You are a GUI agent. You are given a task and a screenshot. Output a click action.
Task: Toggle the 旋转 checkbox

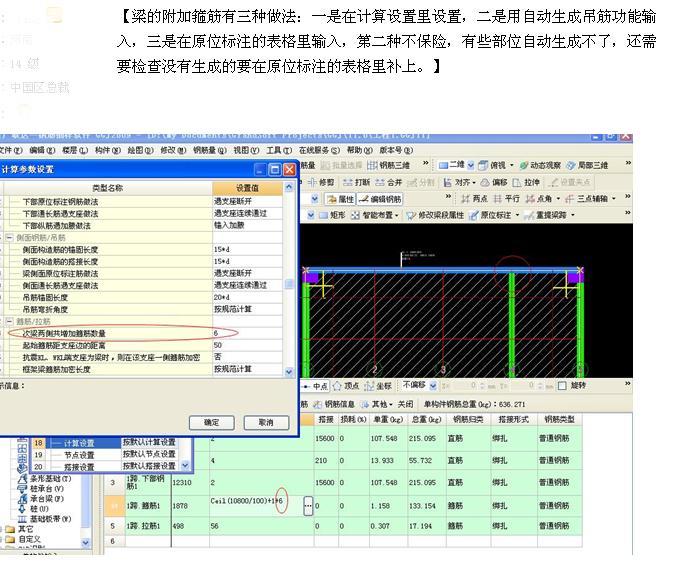click(562, 386)
